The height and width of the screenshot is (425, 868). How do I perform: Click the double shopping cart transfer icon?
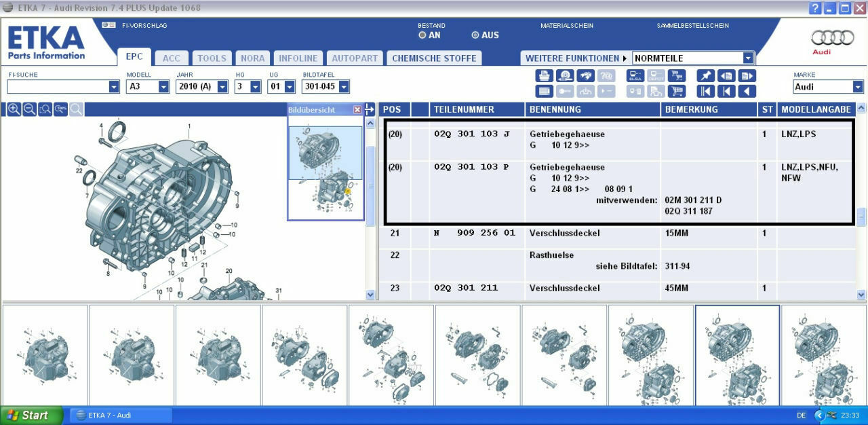coord(677,76)
